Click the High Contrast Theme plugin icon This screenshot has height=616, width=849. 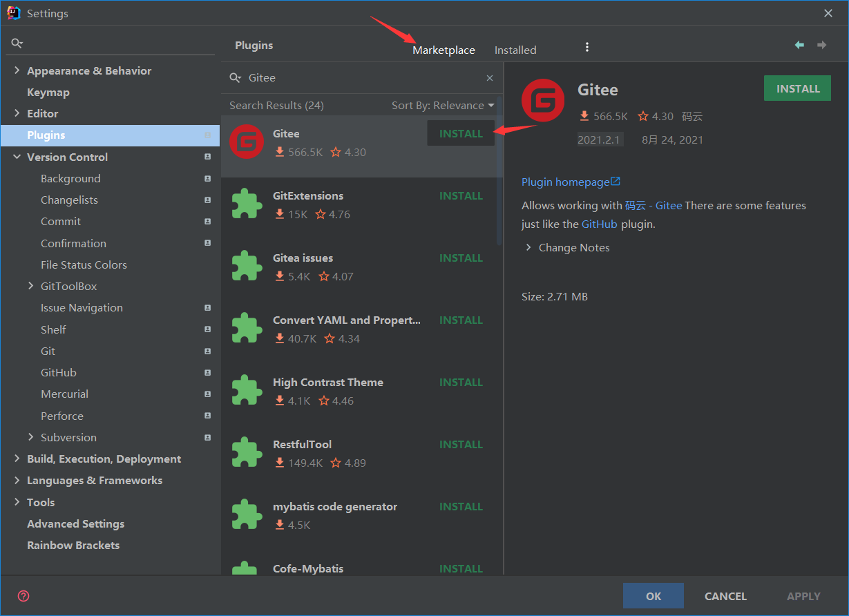[x=247, y=390]
